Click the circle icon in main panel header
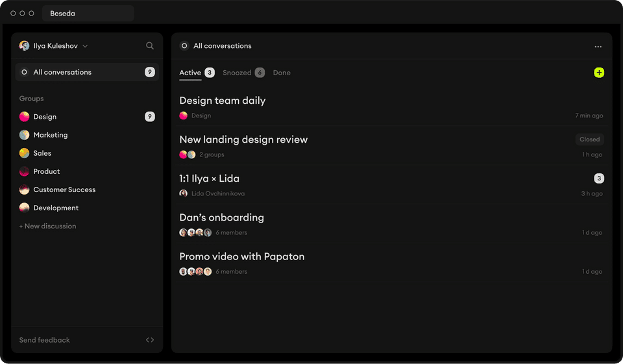The image size is (623, 364). (184, 45)
